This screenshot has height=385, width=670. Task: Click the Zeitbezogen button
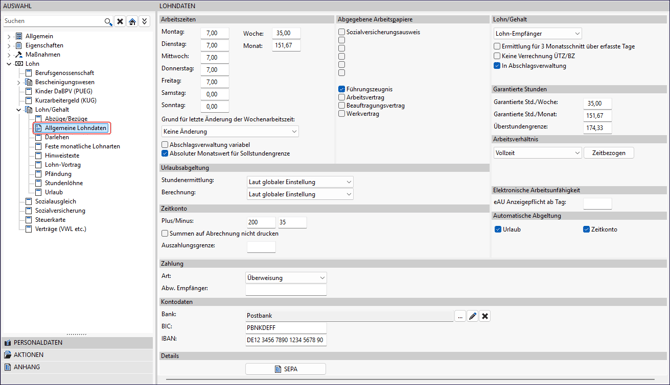tap(608, 153)
